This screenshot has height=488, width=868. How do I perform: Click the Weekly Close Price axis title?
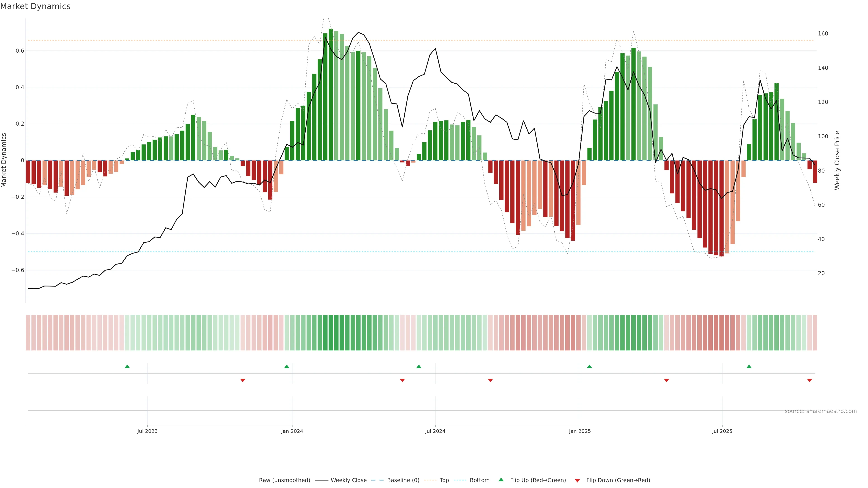point(837,160)
